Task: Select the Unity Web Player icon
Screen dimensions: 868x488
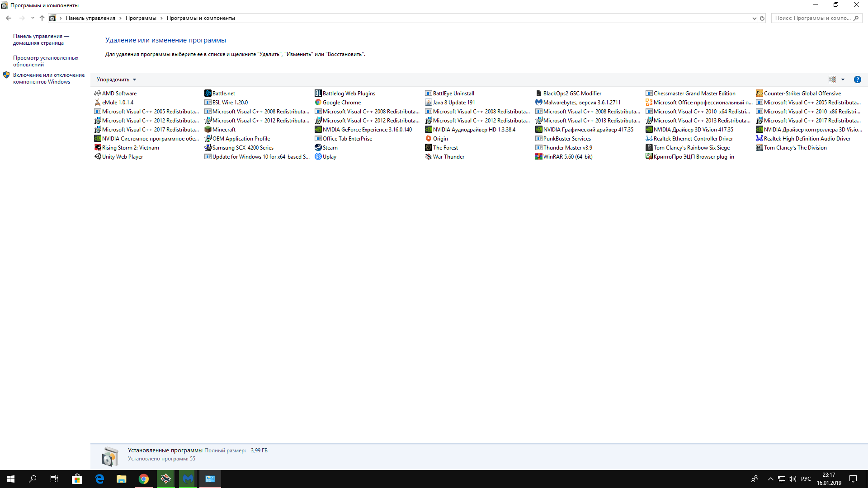Action: click(97, 157)
